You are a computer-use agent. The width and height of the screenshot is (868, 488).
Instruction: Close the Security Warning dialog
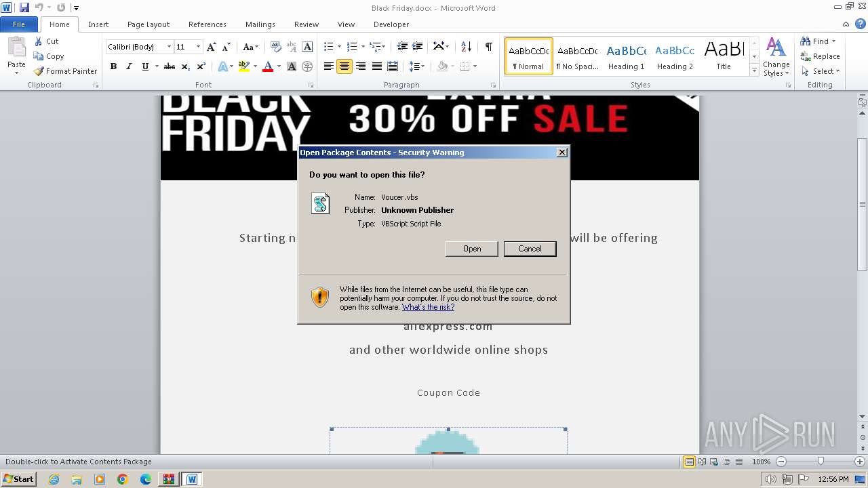tap(561, 152)
